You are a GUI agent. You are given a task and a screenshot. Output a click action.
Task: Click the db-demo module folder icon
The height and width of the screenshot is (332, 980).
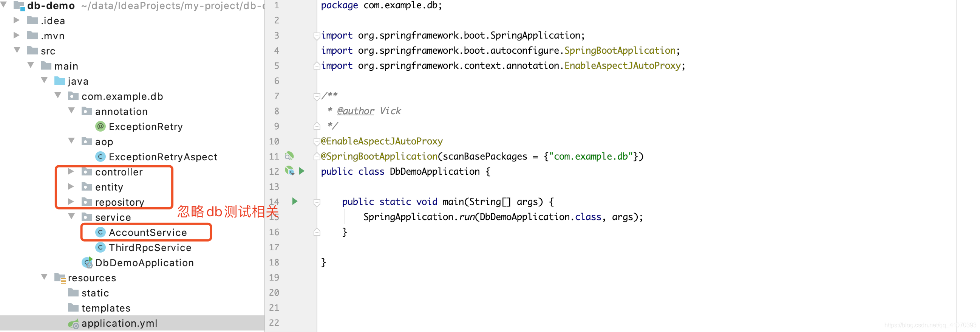19,5
